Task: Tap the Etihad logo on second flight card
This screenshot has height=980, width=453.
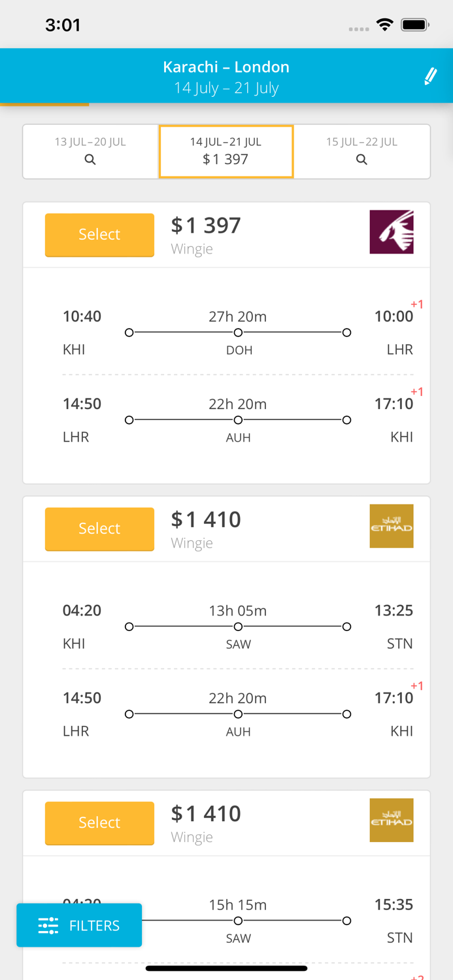Action: coord(392,526)
